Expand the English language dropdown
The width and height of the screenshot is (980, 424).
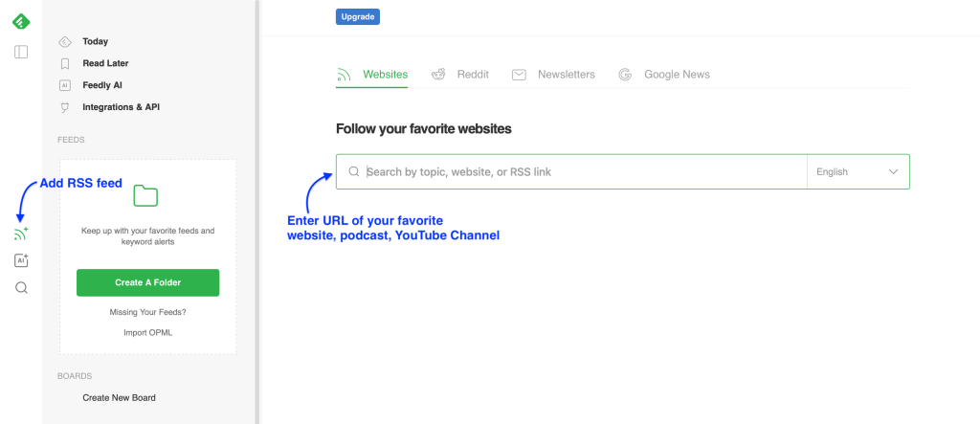(857, 172)
